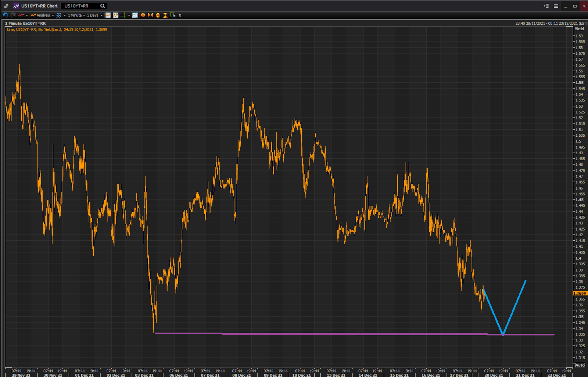Click the 1.5 yield axis value
This screenshot has height=377, width=588.
[578, 141]
